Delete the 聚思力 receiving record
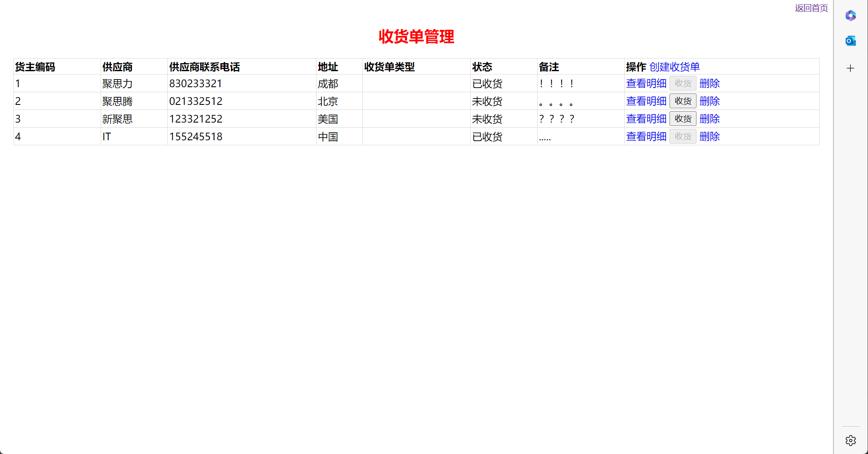868x454 pixels. tap(710, 83)
